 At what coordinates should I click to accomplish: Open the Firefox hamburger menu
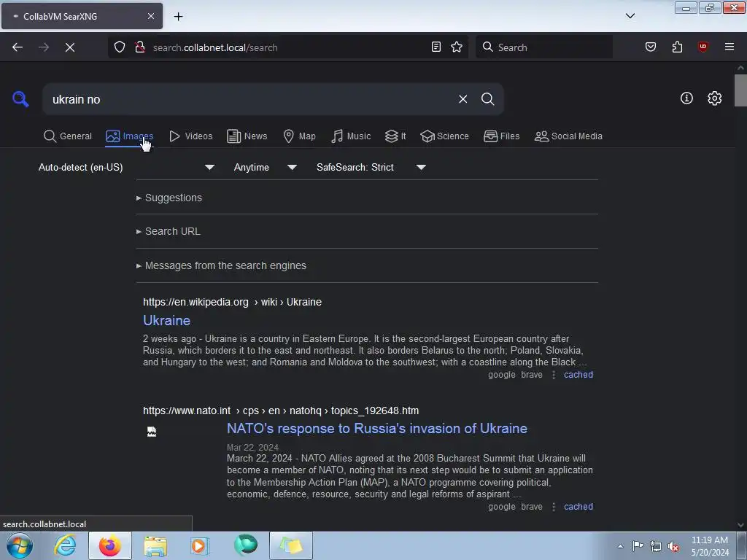(729, 47)
